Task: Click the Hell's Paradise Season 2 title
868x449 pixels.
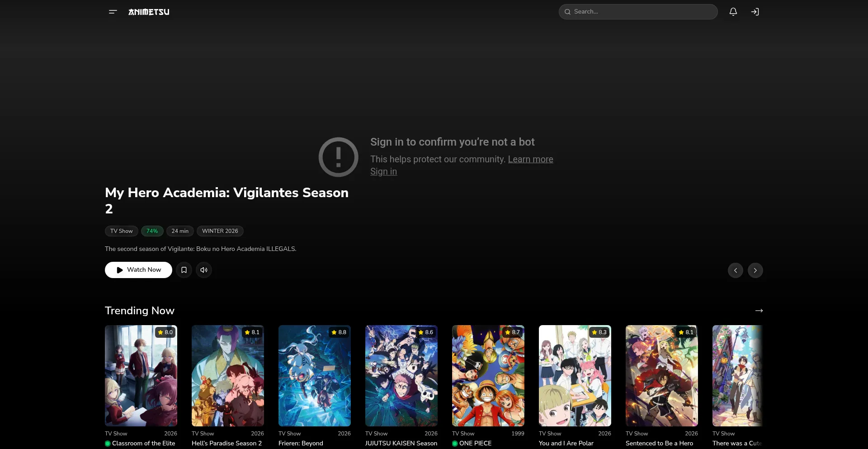Action: (226, 444)
